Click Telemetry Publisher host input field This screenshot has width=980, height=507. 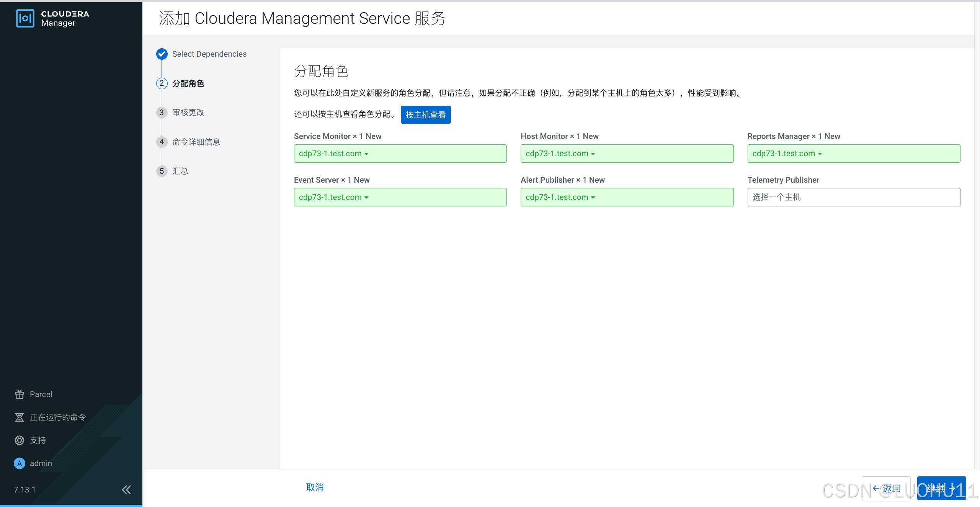[x=853, y=198]
